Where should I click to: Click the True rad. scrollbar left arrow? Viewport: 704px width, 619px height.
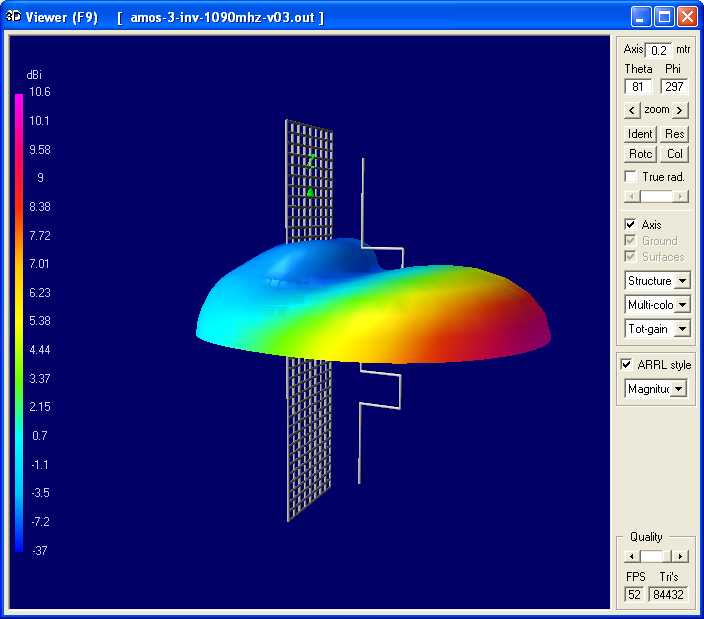[x=630, y=197]
